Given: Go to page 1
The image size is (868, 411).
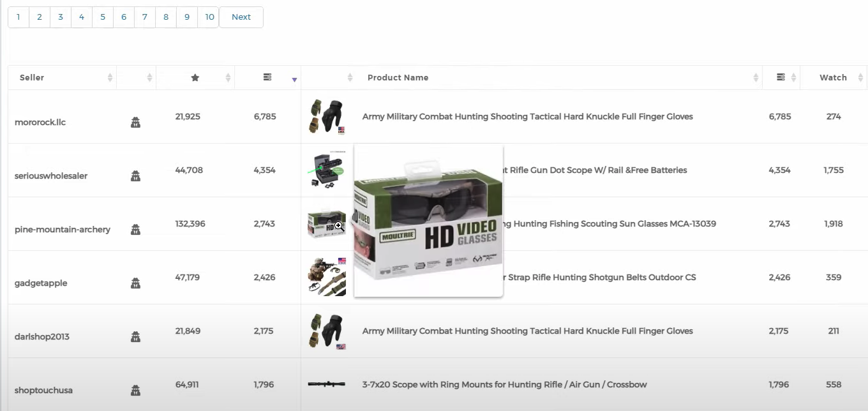Looking at the screenshot, I should point(19,17).
